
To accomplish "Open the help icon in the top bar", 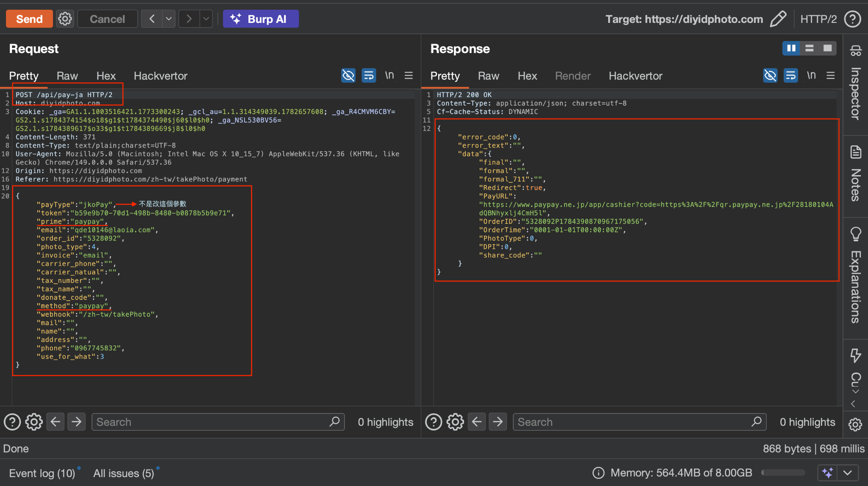I will [852, 19].
